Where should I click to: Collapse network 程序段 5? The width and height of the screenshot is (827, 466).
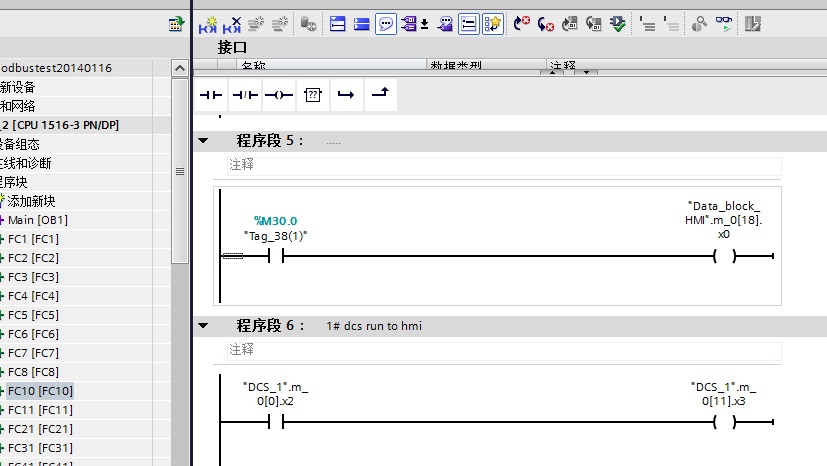tap(204, 141)
